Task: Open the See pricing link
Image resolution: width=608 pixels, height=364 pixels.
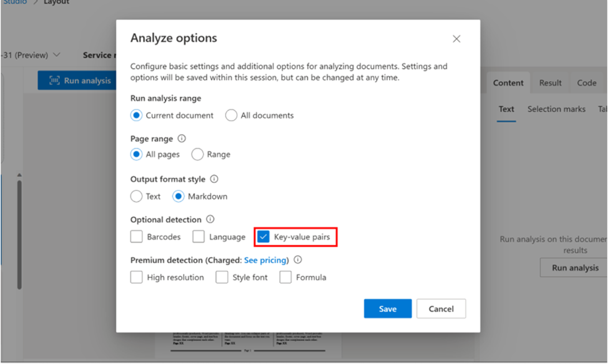Action: (x=266, y=260)
